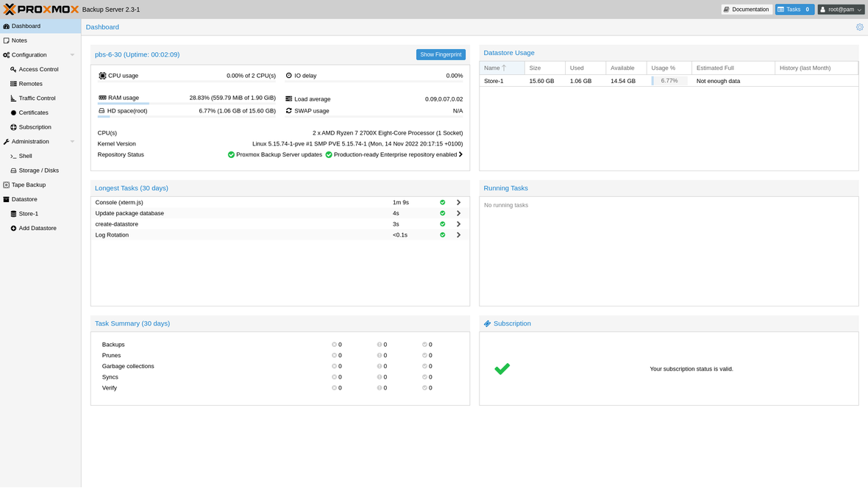Click the Access Control key icon
The image size is (868, 488).
coord(15,69)
